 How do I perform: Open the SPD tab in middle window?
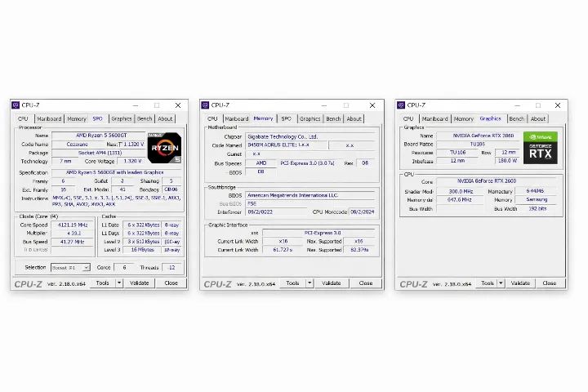click(x=286, y=118)
